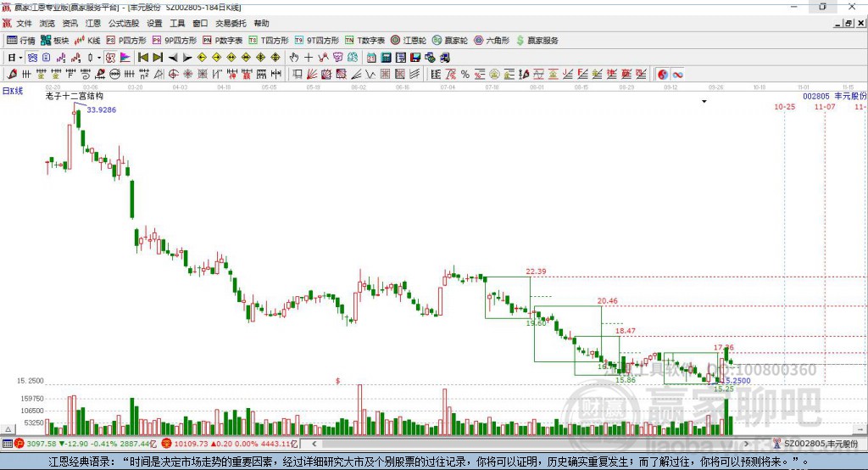Click the pink and blue flag chart icon

coord(125,58)
